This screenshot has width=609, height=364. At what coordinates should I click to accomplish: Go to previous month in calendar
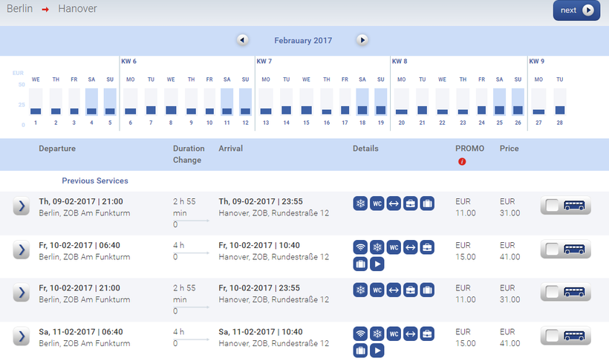click(x=242, y=40)
